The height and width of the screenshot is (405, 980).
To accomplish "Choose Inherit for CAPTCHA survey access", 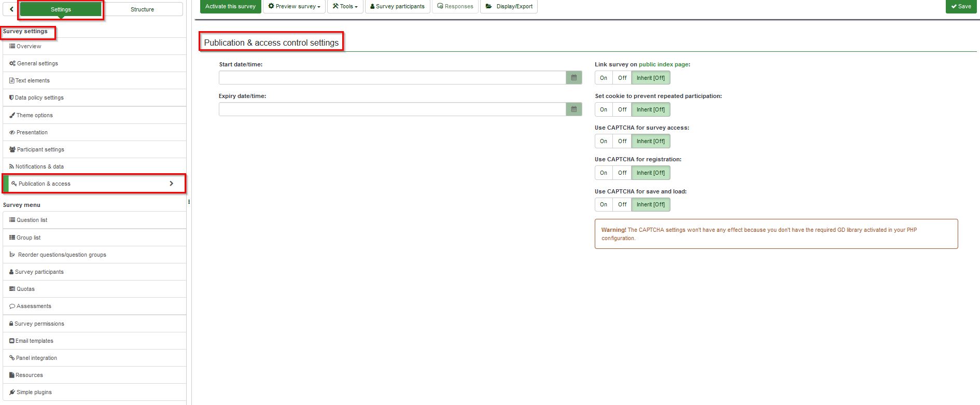I will [651, 141].
